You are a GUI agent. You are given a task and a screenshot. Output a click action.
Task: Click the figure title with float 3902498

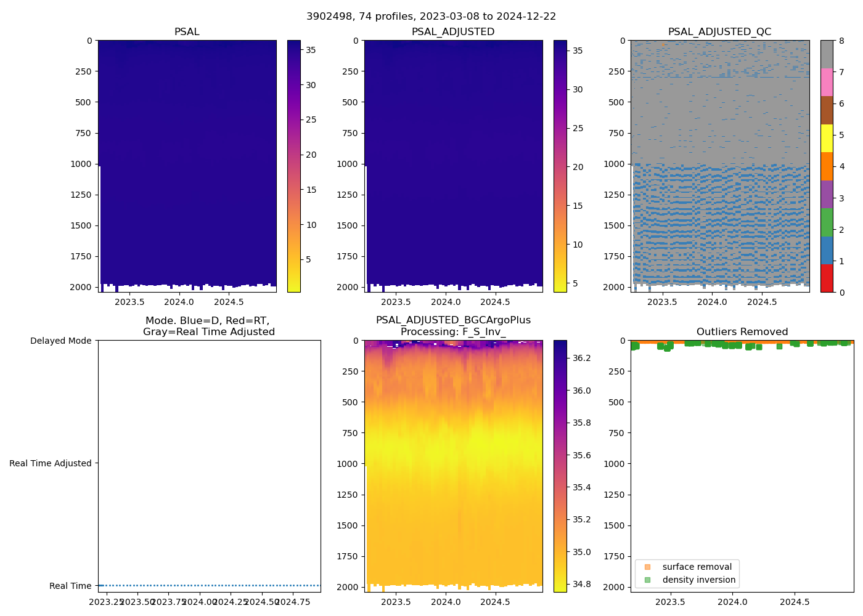(431, 17)
